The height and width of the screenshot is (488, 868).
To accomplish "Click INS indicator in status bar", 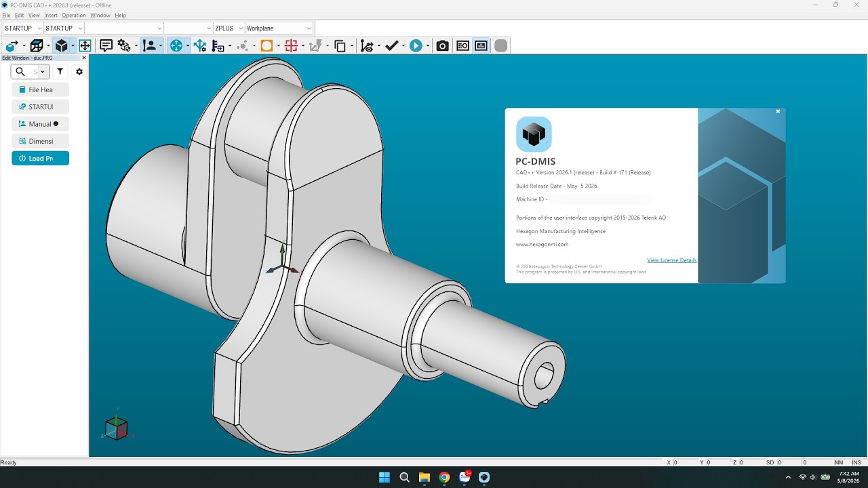I will tap(856, 462).
